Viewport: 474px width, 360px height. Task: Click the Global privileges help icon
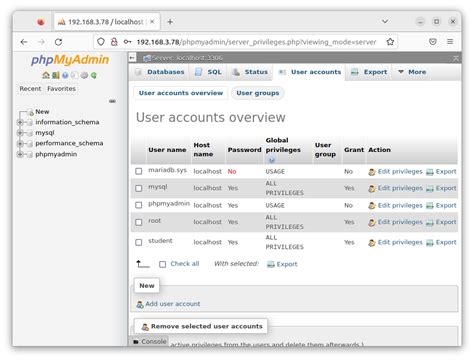(272, 160)
